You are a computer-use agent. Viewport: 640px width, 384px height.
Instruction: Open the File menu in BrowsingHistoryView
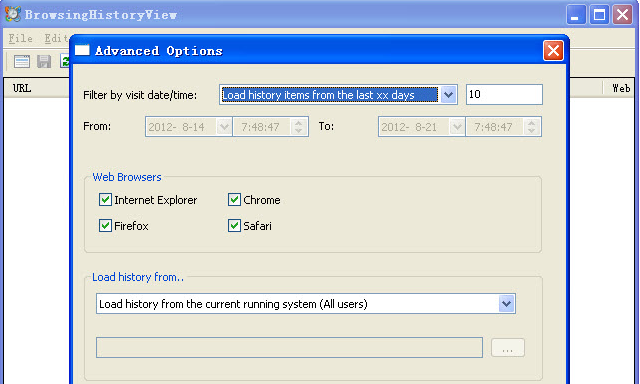click(x=20, y=38)
